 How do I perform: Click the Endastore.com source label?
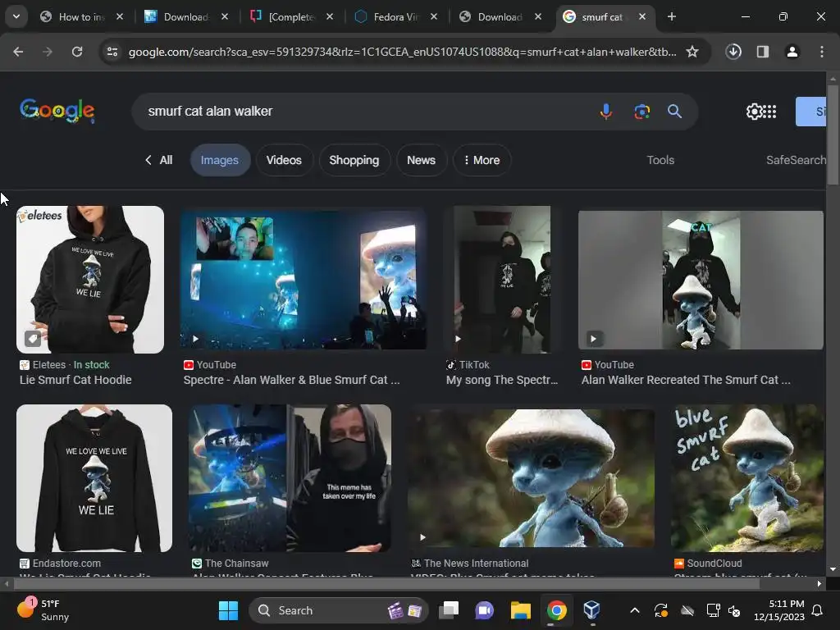(66, 563)
